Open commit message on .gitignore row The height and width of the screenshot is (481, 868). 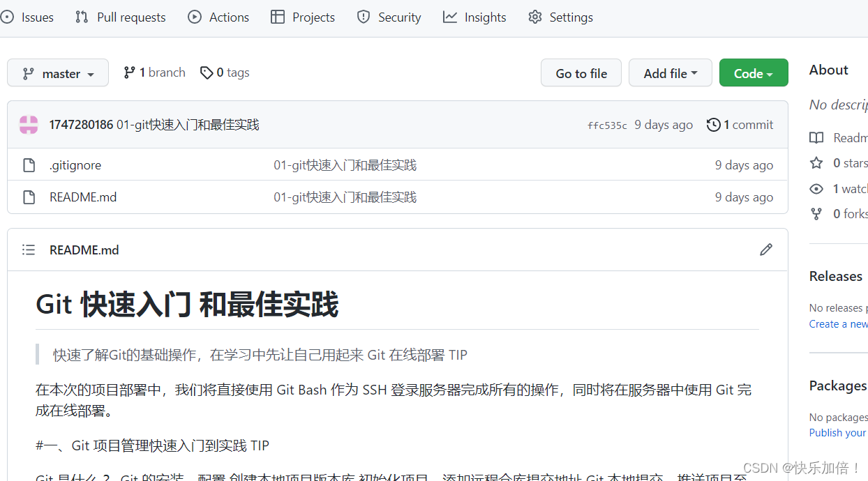345,165
